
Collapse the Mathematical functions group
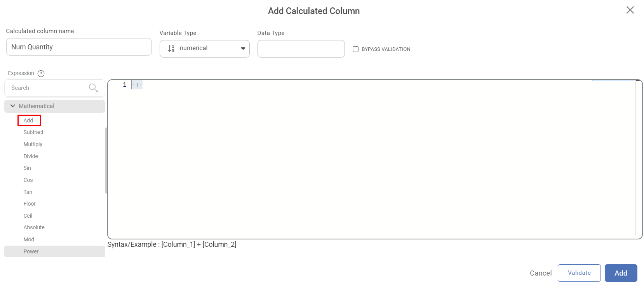tap(13, 106)
